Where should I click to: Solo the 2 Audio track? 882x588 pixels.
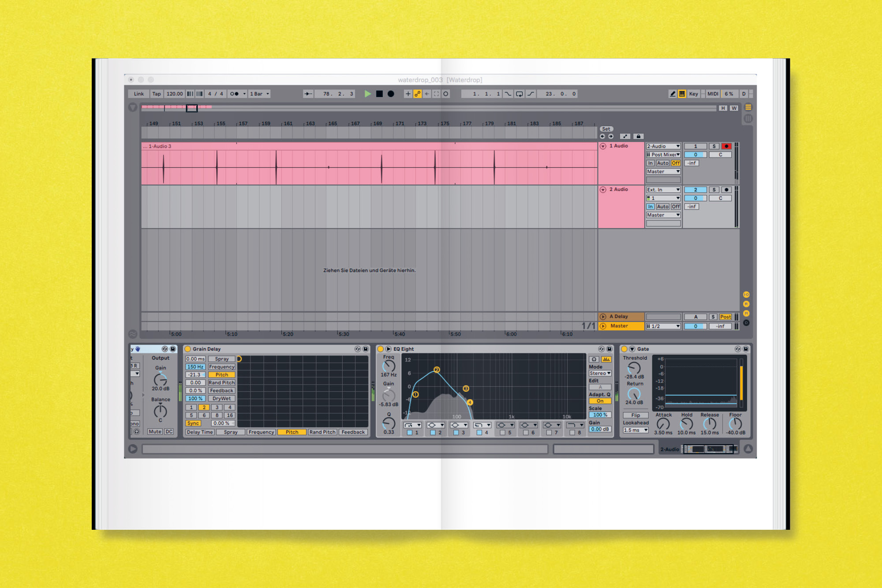click(x=714, y=190)
